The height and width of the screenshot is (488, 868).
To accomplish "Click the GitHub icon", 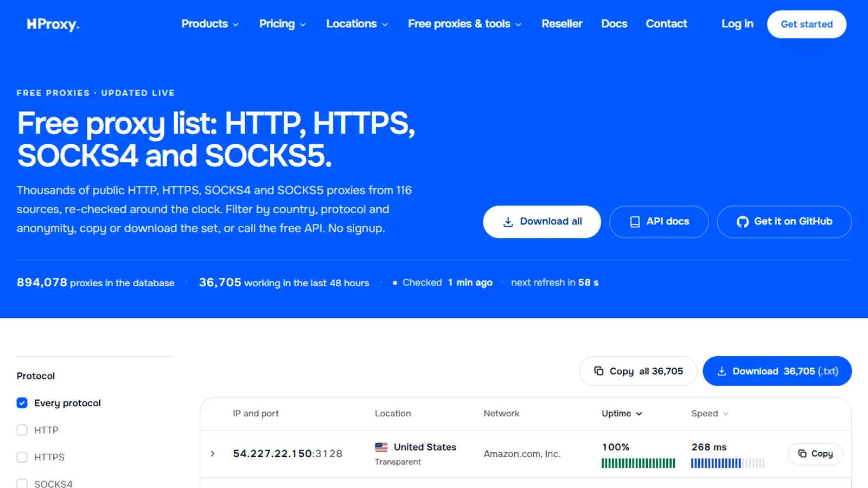I will 742,222.
